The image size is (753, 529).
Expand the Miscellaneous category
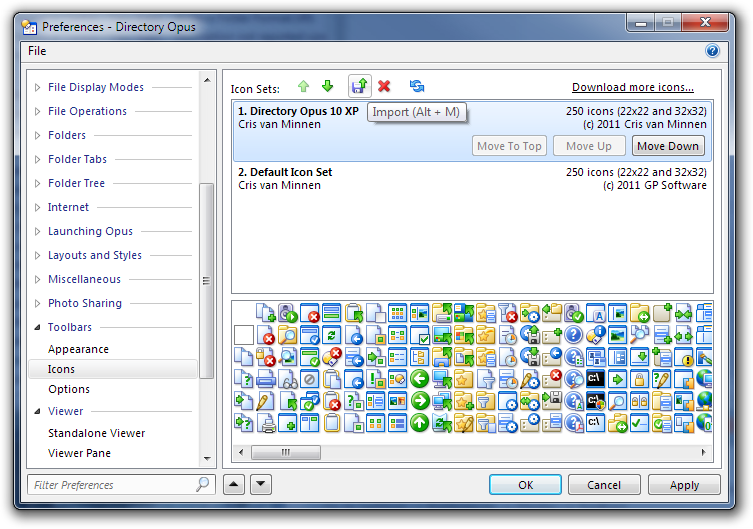(x=37, y=279)
